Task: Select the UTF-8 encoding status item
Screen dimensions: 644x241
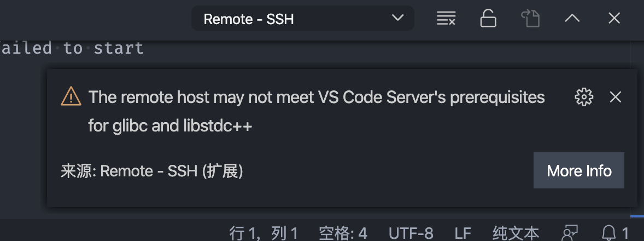Action: click(411, 233)
